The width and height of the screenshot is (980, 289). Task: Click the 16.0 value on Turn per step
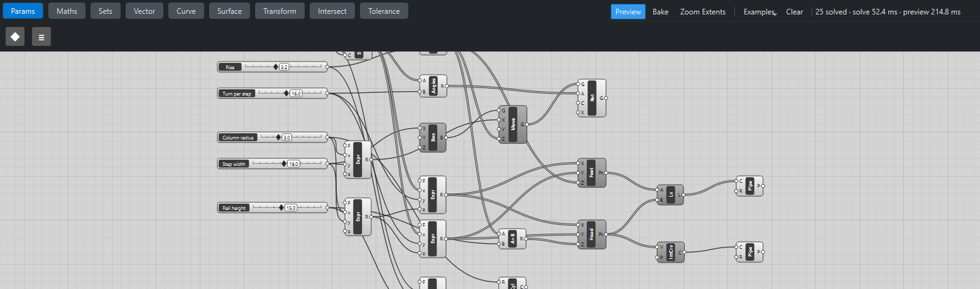pos(296,93)
